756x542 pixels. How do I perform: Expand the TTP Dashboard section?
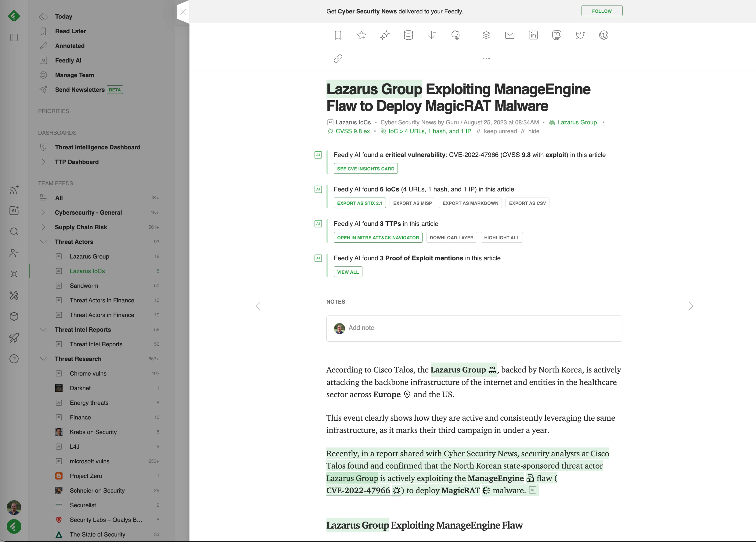pyautogui.click(x=43, y=162)
